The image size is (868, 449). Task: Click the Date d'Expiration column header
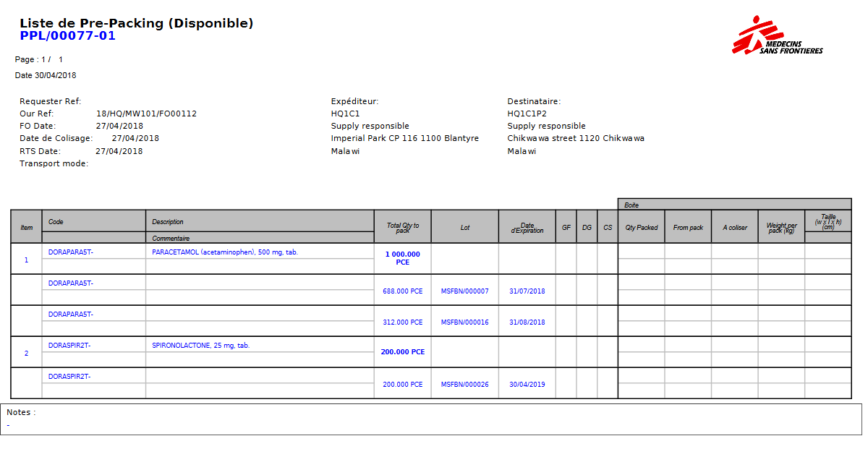click(527, 228)
